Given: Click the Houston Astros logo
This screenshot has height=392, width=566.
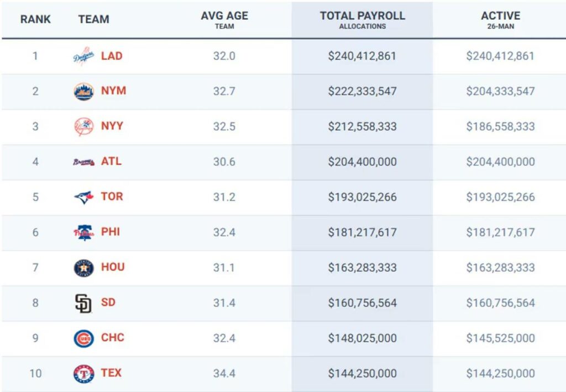Looking at the screenshot, I should 83,268.
